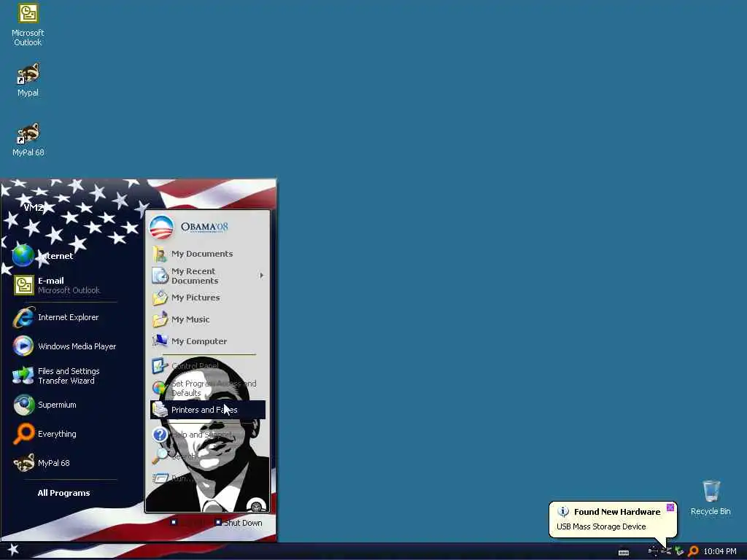747x560 pixels.
Task: Launch Internet Explorer from the Start menu
Action: (x=64, y=318)
